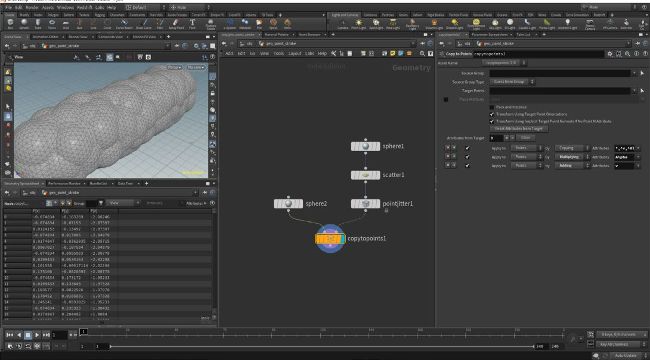Select the Tube shelf tool
Screen dimensions: 650x360
click(x=38, y=24)
